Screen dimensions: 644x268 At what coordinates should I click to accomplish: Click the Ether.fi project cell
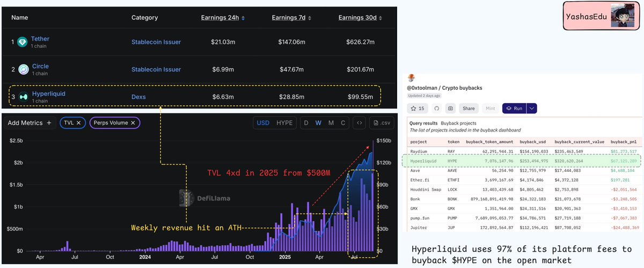coord(420,179)
